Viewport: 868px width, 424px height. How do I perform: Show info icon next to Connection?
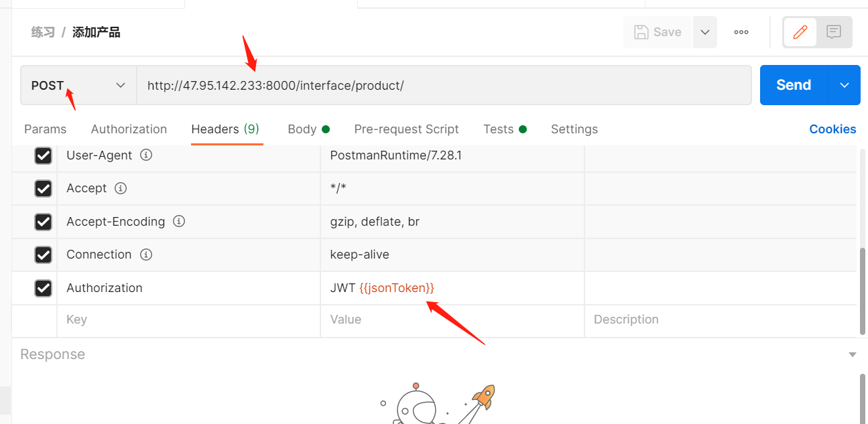(146, 255)
